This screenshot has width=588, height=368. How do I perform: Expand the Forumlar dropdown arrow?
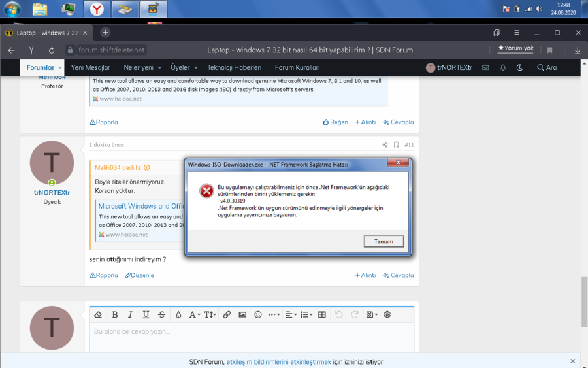coord(60,68)
